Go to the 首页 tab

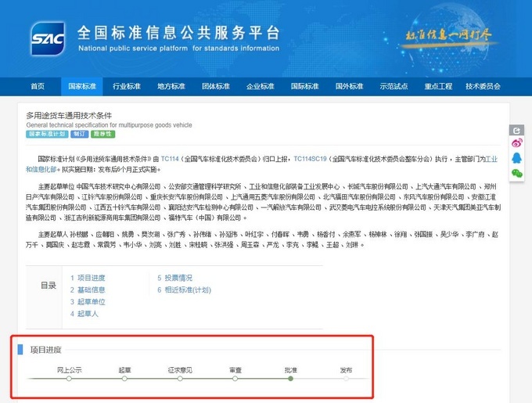coord(38,87)
